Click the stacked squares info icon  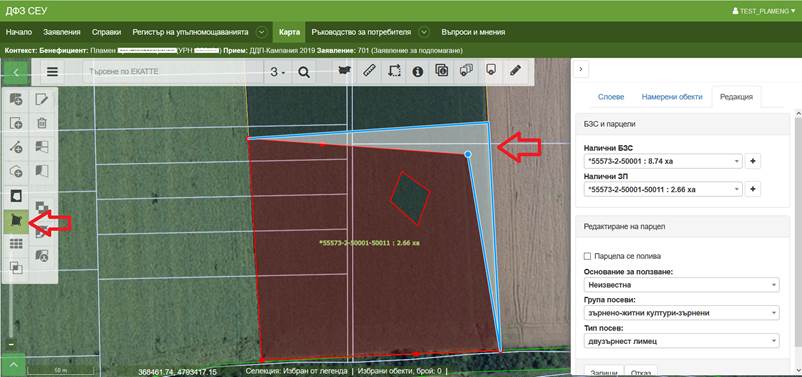point(442,71)
